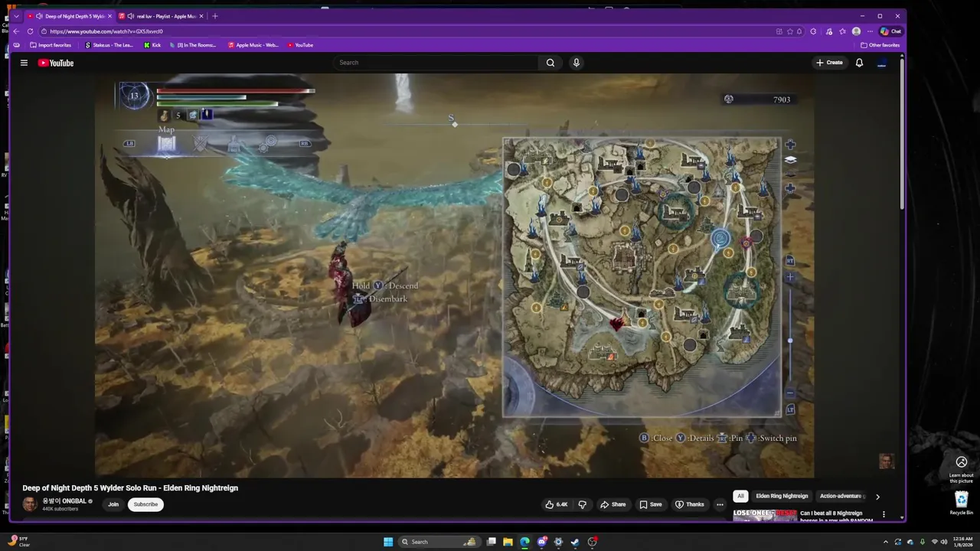This screenshot has height=551, width=980.
Task: Share the video
Action: (612, 504)
